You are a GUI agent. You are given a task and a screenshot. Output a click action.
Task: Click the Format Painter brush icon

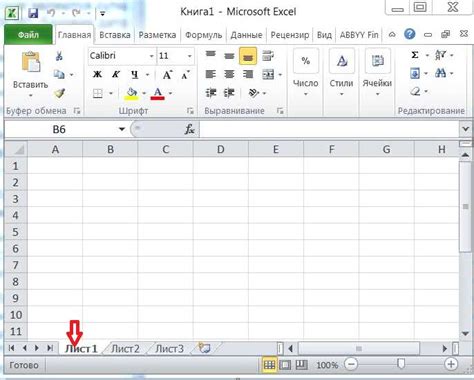pos(59,93)
